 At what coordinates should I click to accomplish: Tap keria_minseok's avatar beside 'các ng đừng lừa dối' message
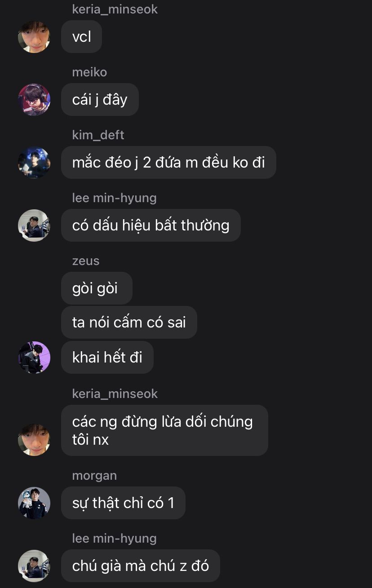(x=34, y=440)
